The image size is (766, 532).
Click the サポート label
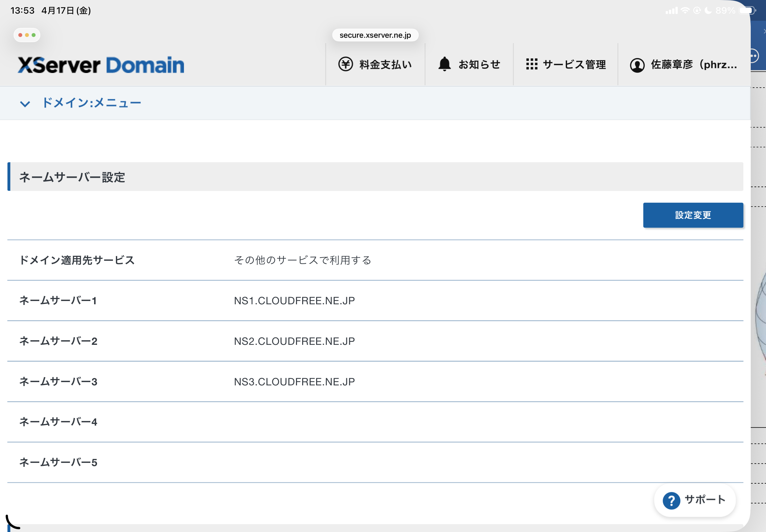705,500
